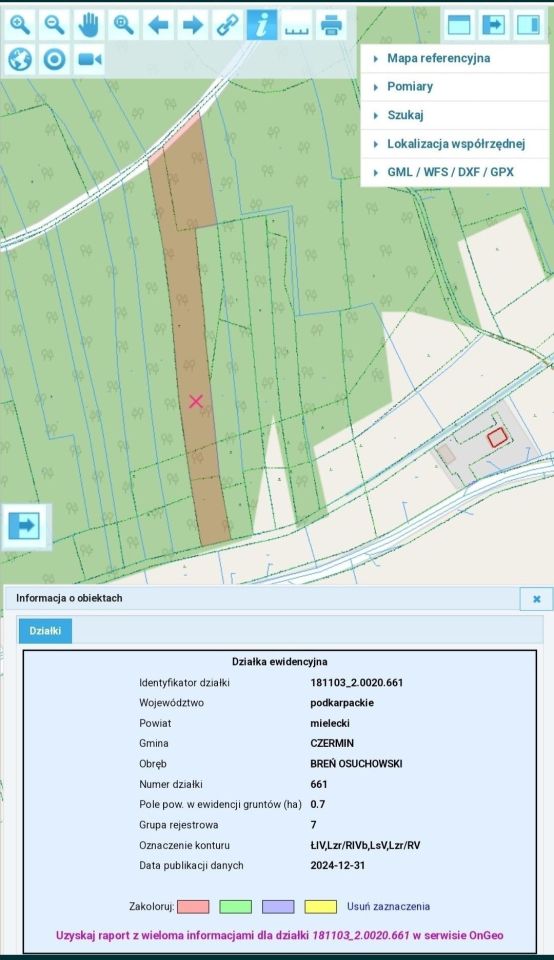554x960 pixels.
Task: Activate the pan hand tool
Action: coord(89,25)
